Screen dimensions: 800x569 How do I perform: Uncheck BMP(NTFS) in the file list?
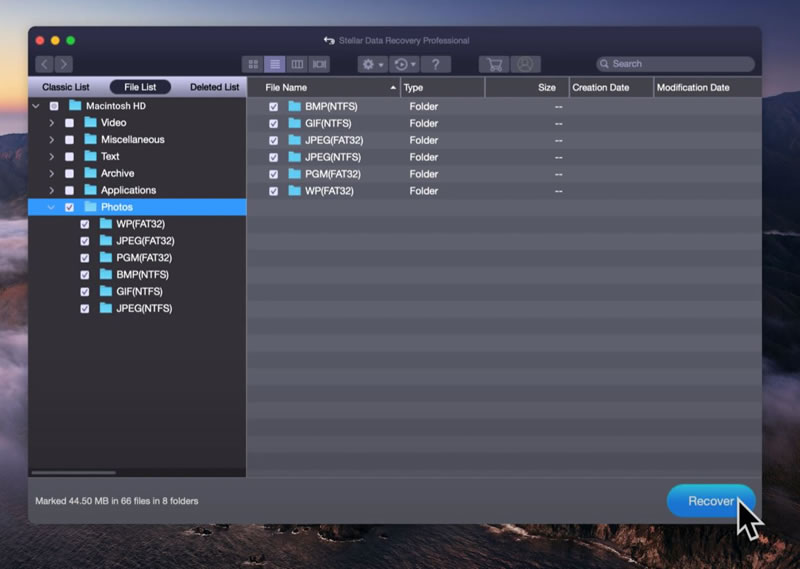coord(273,107)
